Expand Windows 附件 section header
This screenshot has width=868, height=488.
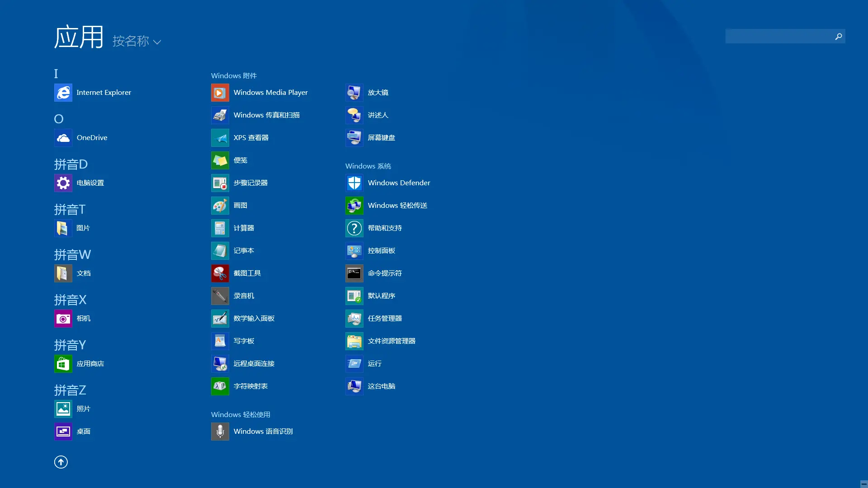234,75
